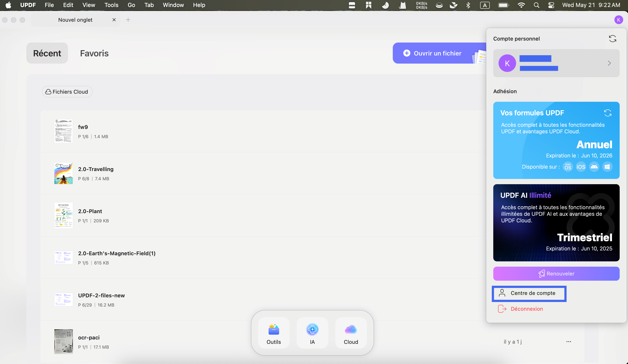Viewport: 628px width, 364px height.
Task: Expand the account profile chevron
Action: pos(609,63)
